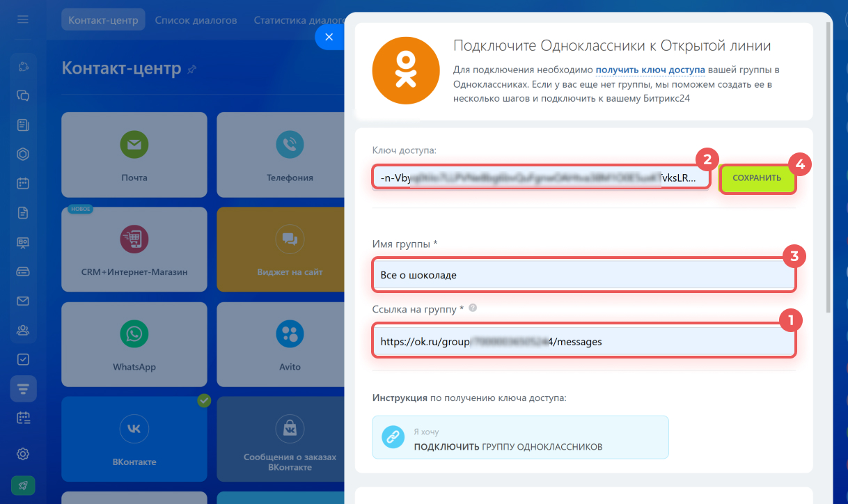Open the drive icon in the sidebar

coord(23,271)
